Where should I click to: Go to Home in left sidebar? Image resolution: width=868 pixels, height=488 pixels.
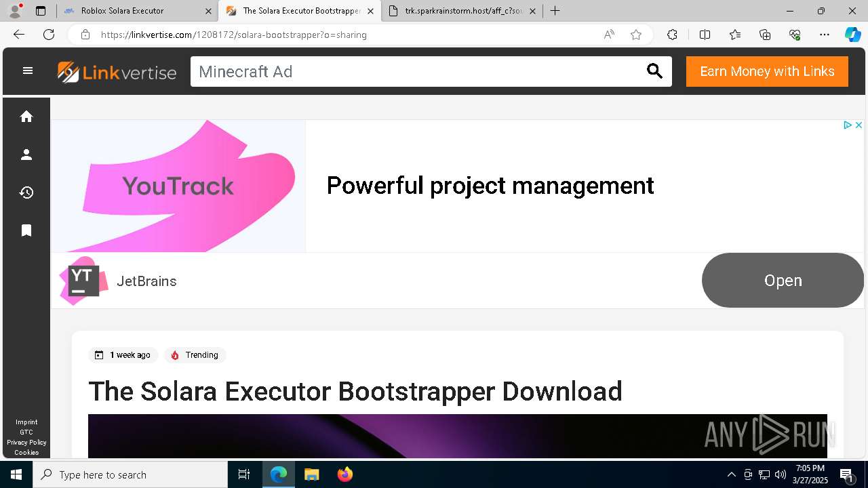[26, 117]
